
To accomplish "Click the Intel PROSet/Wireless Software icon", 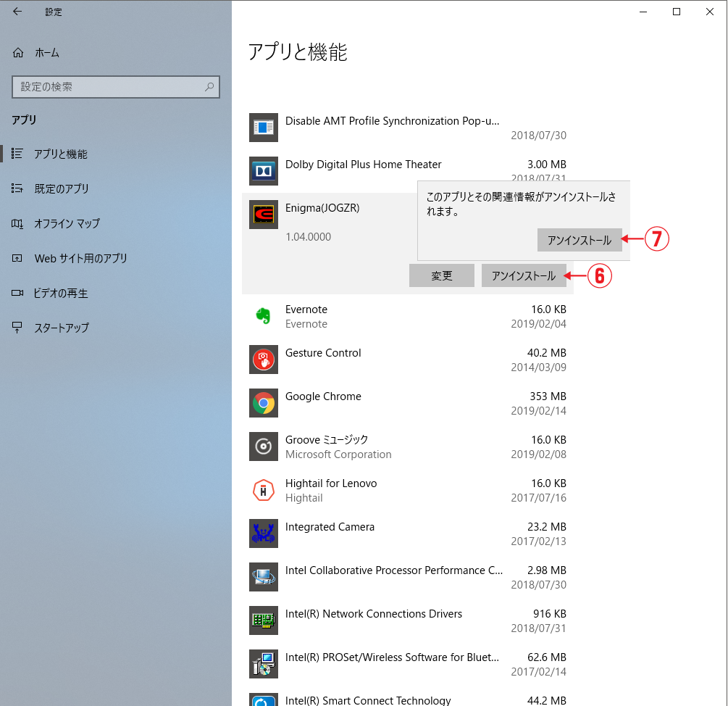I will coord(263,664).
